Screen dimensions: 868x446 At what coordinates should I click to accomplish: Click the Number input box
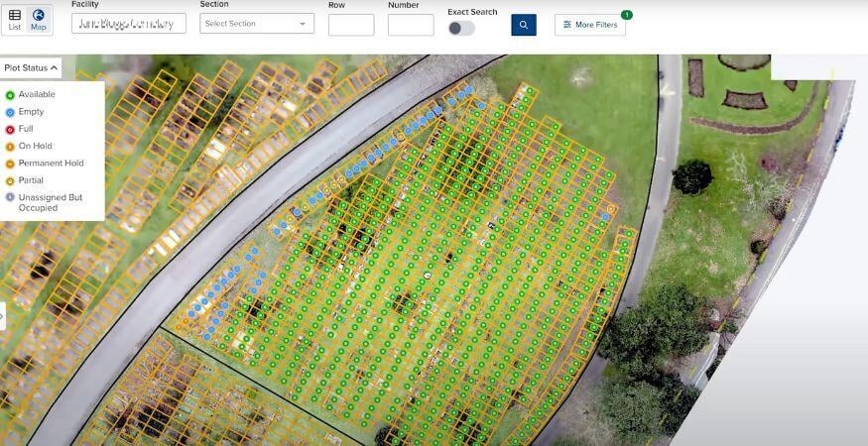[411, 25]
